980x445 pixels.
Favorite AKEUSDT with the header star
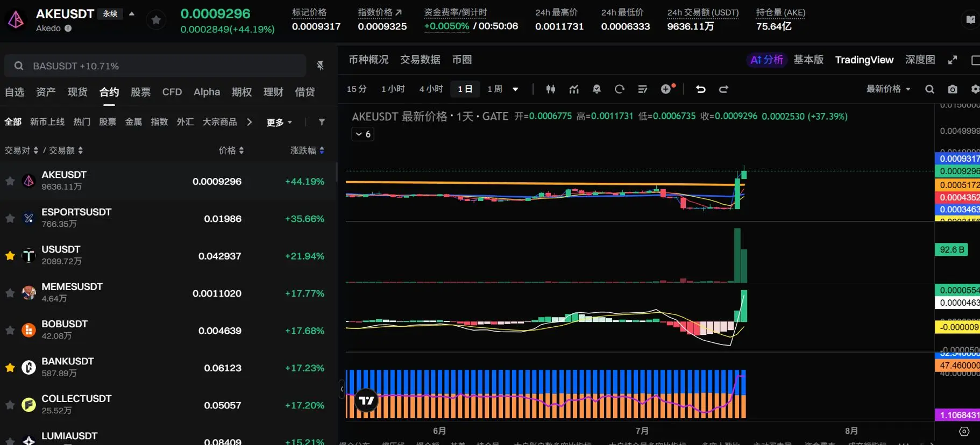156,20
